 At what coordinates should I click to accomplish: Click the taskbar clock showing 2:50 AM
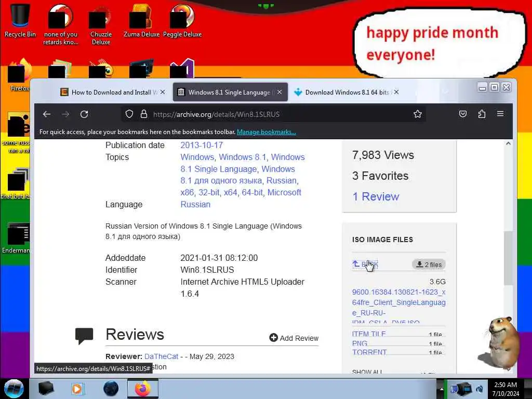tap(506, 389)
